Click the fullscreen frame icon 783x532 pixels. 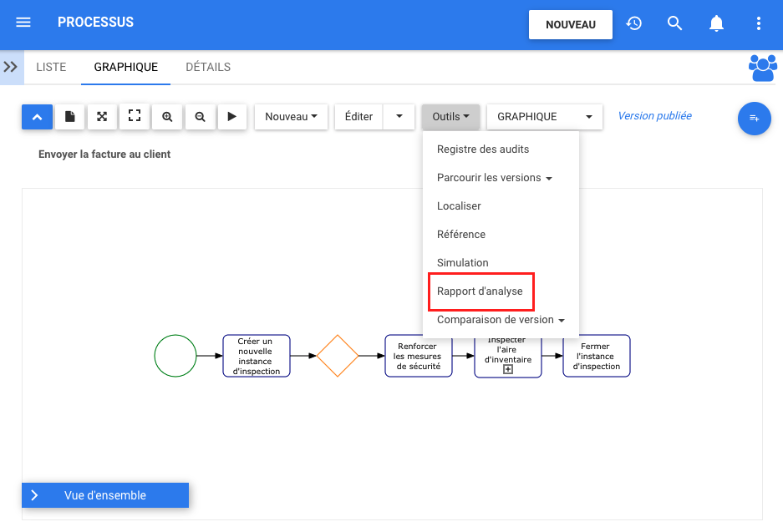[x=135, y=117]
